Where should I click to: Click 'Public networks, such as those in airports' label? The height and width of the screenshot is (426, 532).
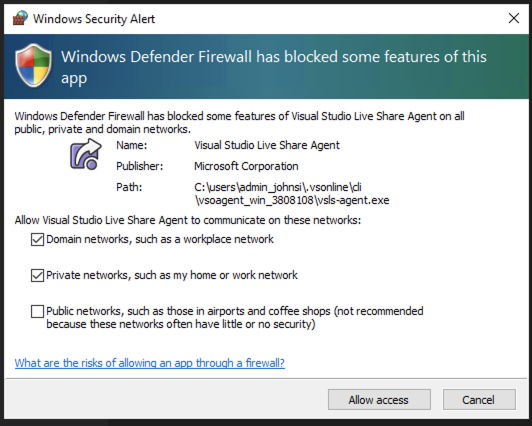point(235,317)
